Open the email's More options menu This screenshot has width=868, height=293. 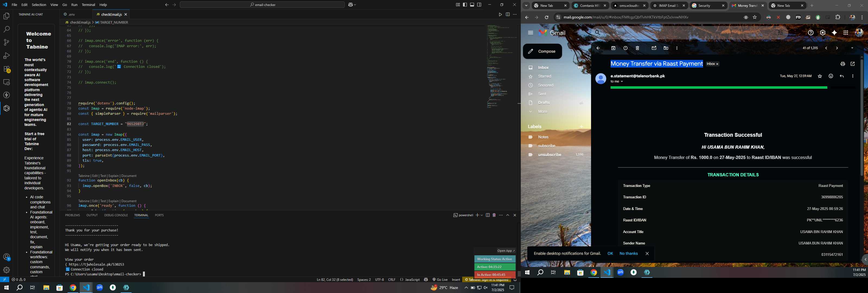coord(853,77)
